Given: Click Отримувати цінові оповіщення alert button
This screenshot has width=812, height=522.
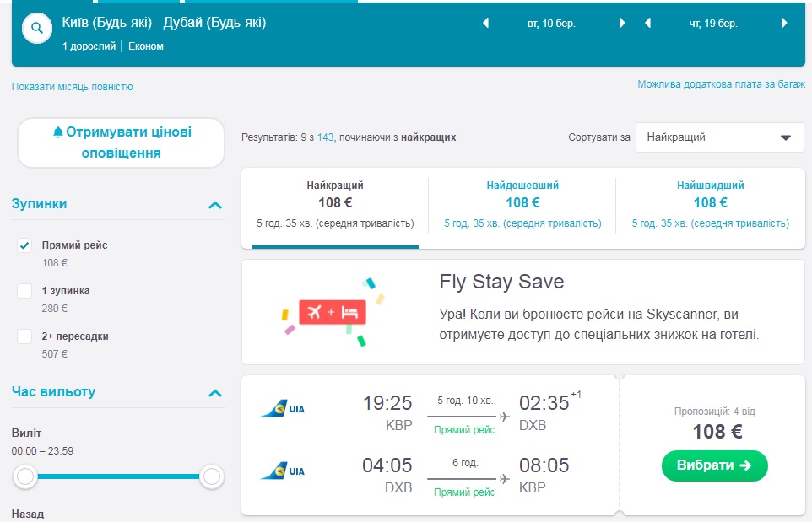Looking at the screenshot, I should point(122,143).
